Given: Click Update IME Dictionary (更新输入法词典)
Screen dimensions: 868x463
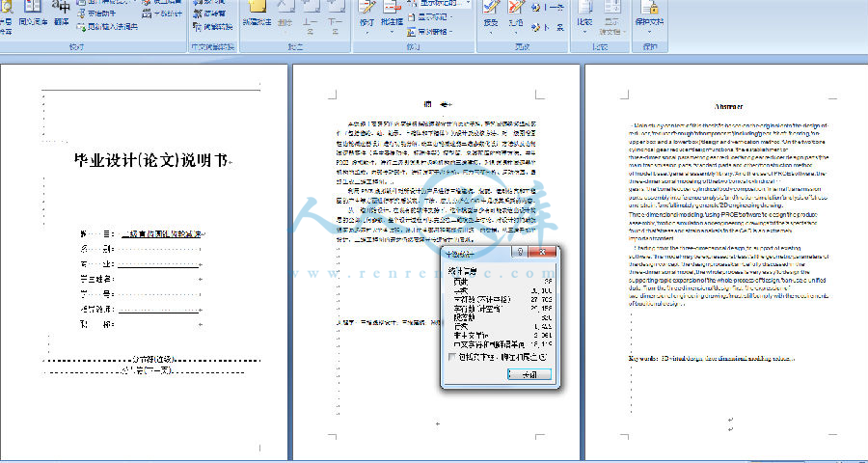Looking at the screenshot, I should 106,26.
